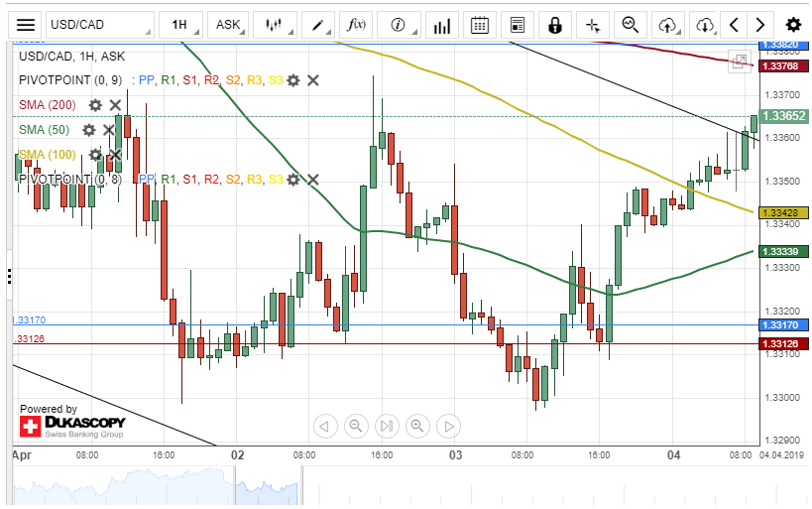
Task: Remove the SMA (50) indicator
Action: click(x=108, y=130)
